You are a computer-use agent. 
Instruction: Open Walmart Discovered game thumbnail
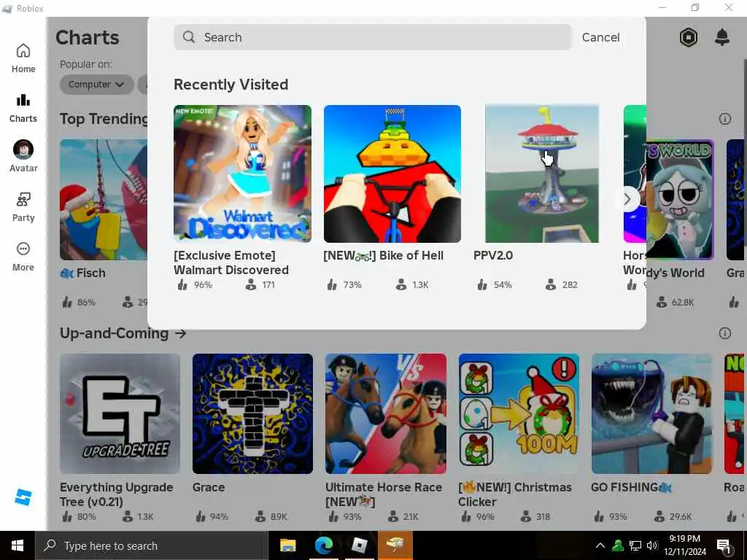click(242, 174)
